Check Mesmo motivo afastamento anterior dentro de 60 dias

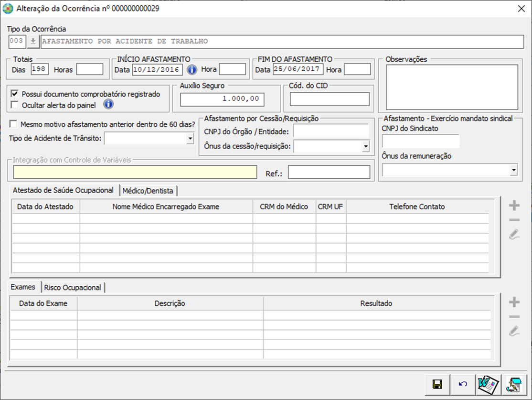tap(13, 124)
